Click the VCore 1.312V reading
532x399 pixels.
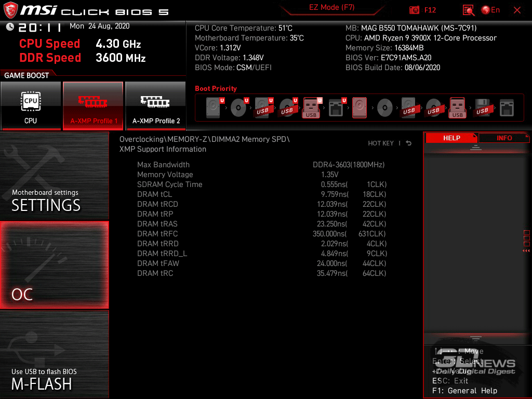[x=218, y=48]
